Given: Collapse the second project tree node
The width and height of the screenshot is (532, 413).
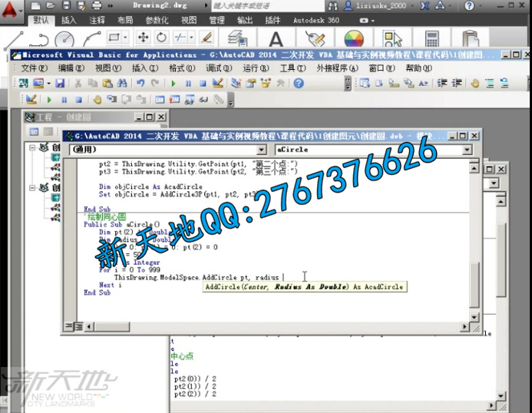Looking at the screenshot, I should click(x=32, y=187).
